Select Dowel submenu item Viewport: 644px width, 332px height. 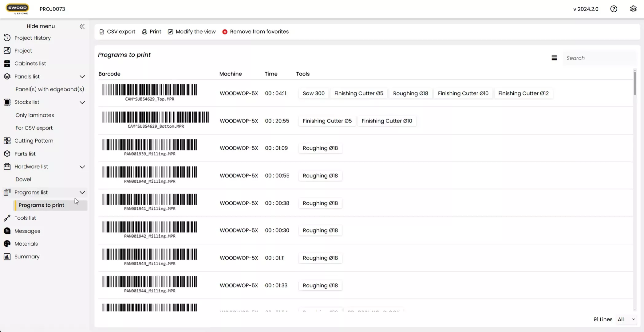click(23, 179)
